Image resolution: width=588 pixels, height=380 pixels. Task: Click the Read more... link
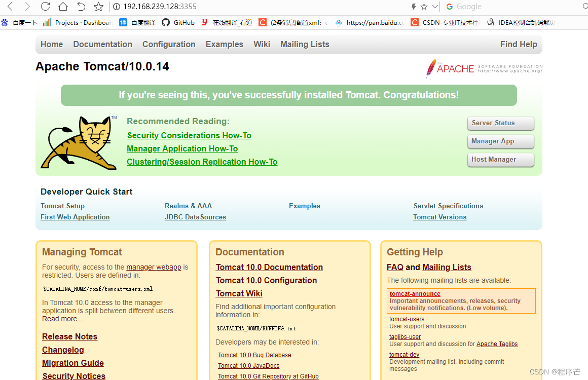tap(62, 319)
